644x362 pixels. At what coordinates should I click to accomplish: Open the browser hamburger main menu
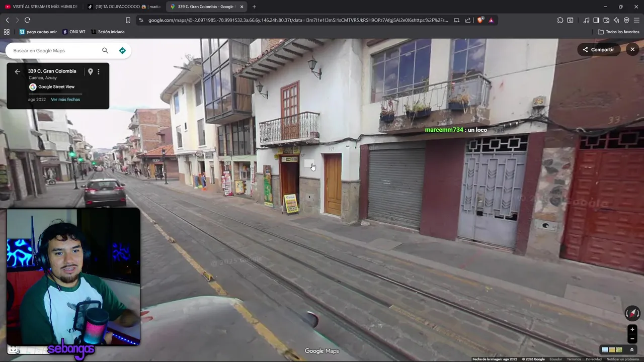[636, 20]
